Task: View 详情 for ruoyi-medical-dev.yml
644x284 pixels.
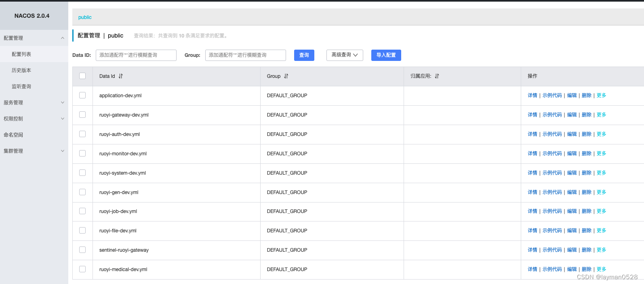Action: click(x=532, y=269)
